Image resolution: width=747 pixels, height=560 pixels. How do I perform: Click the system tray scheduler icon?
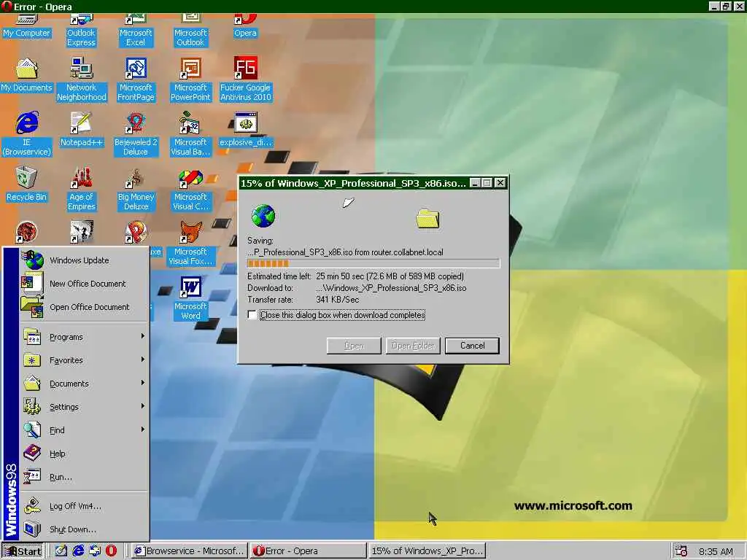(681, 551)
